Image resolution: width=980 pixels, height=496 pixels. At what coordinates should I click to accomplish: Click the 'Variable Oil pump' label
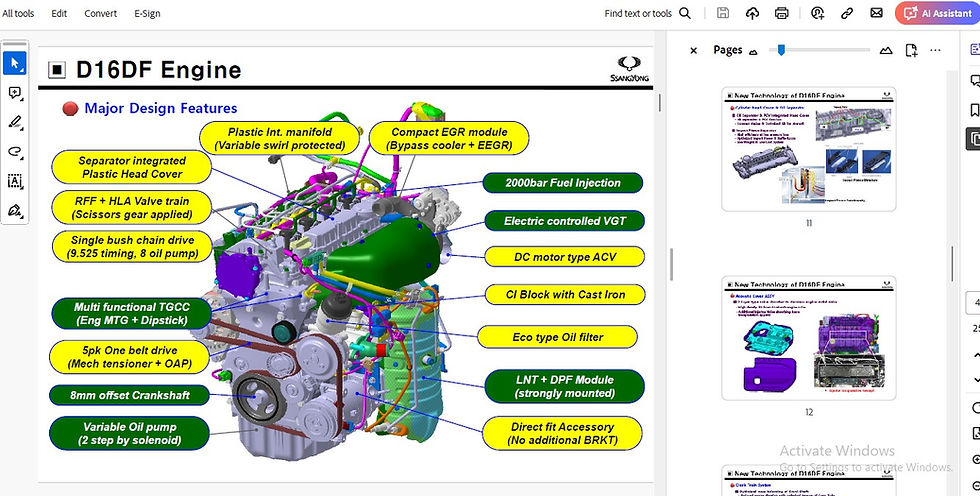(x=129, y=434)
